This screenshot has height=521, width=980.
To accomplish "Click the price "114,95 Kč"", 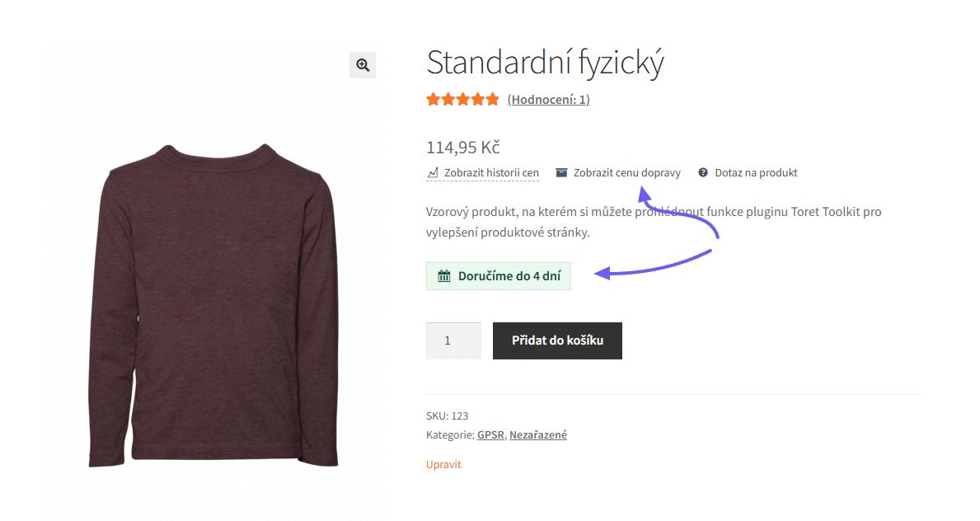I will [x=462, y=148].
